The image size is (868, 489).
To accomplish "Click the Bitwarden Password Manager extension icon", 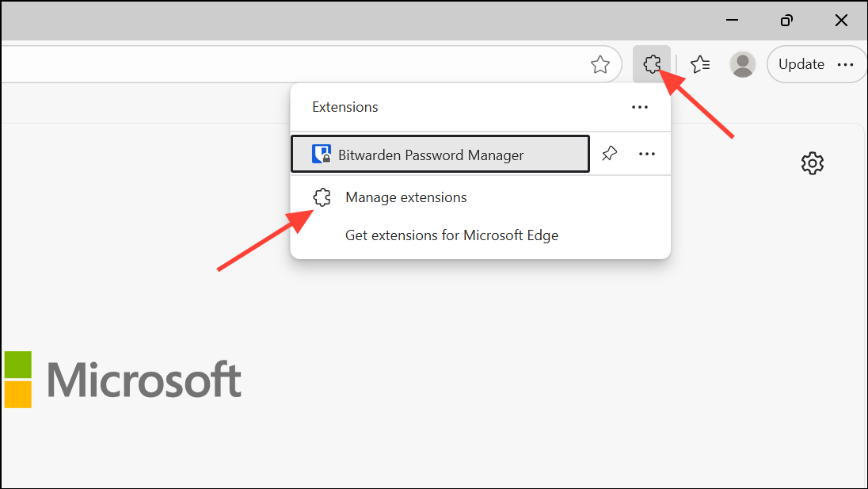I will pyautogui.click(x=323, y=154).
